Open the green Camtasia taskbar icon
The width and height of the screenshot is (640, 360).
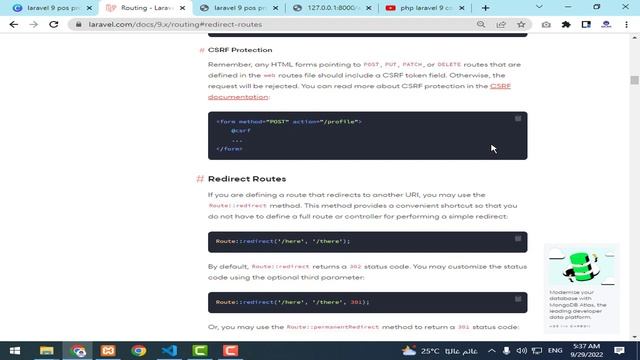click(200, 351)
